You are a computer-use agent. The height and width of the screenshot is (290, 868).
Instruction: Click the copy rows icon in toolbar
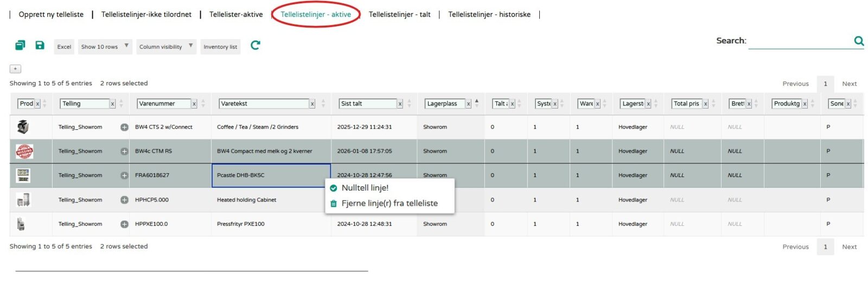[x=20, y=46]
